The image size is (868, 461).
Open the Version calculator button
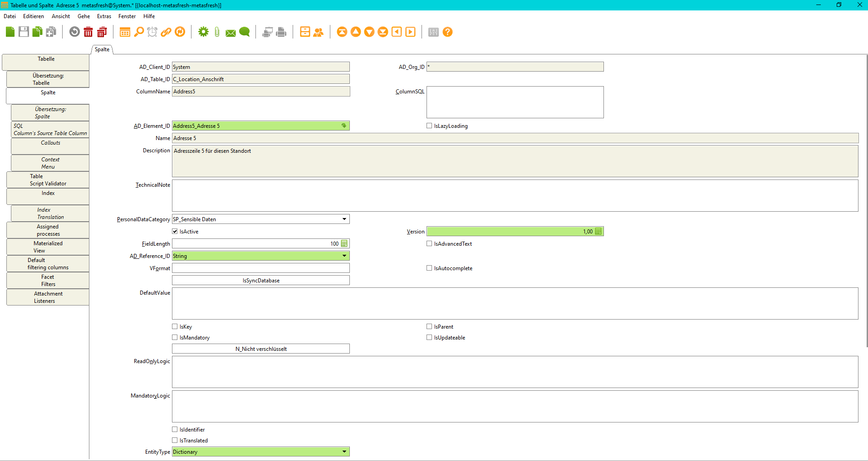point(598,231)
